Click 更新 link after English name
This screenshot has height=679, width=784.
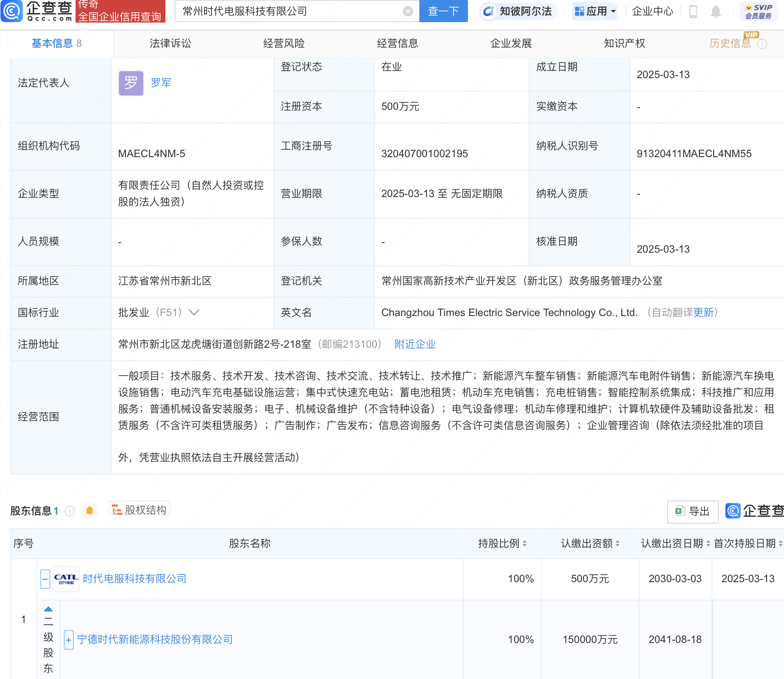pyautogui.click(x=703, y=313)
